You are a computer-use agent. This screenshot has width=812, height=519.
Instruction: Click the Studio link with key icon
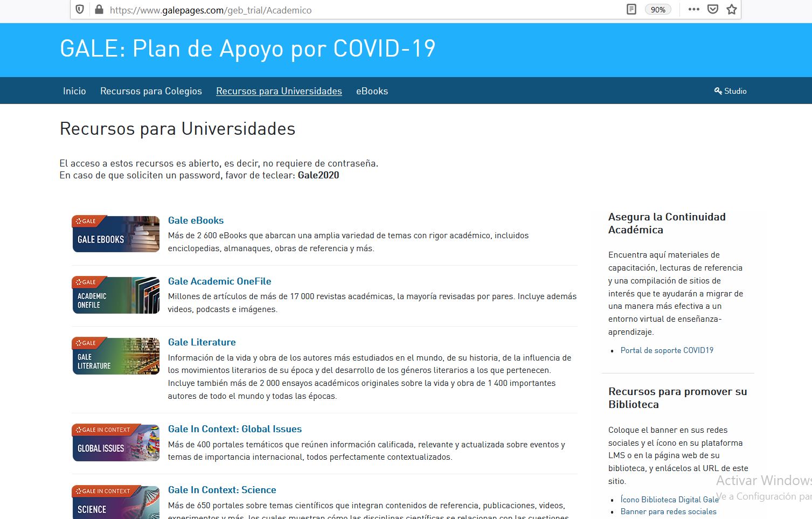tap(731, 91)
